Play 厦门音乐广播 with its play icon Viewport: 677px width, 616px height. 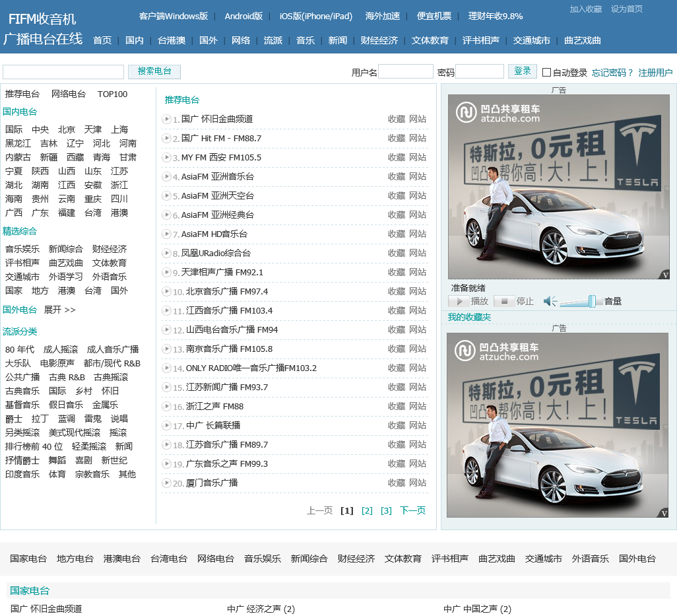166,483
